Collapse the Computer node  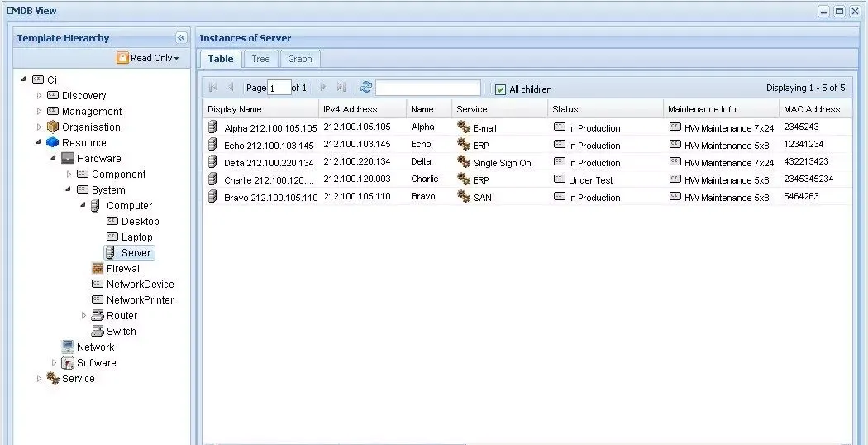tap(83, 205)
